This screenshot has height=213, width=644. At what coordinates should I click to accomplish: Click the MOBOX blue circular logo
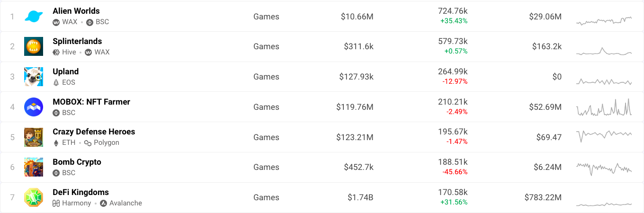tap(34, 107)
